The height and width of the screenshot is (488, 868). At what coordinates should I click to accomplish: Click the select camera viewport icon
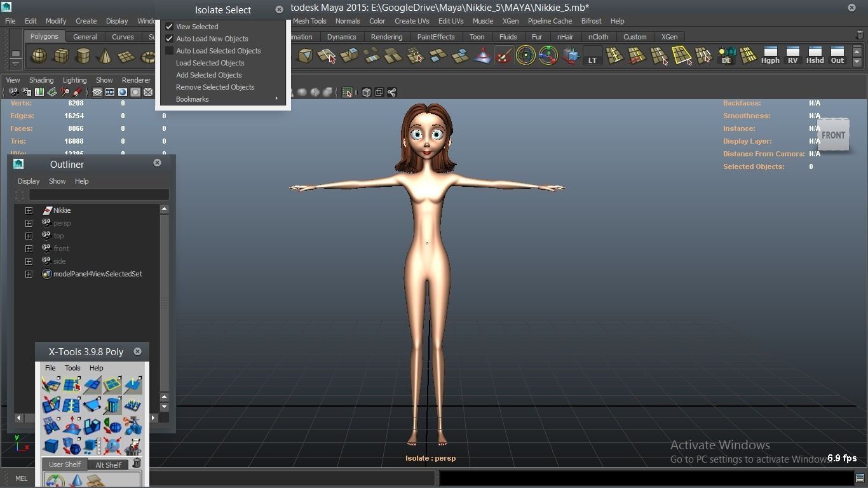pyautogui.click(x=13, y=93)
